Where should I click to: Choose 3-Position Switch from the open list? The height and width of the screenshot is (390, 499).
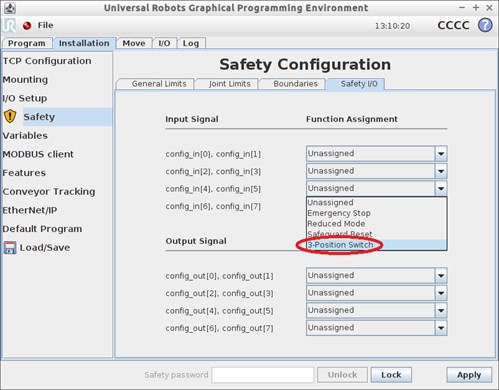pyautogui.click(x=376, y=245)
